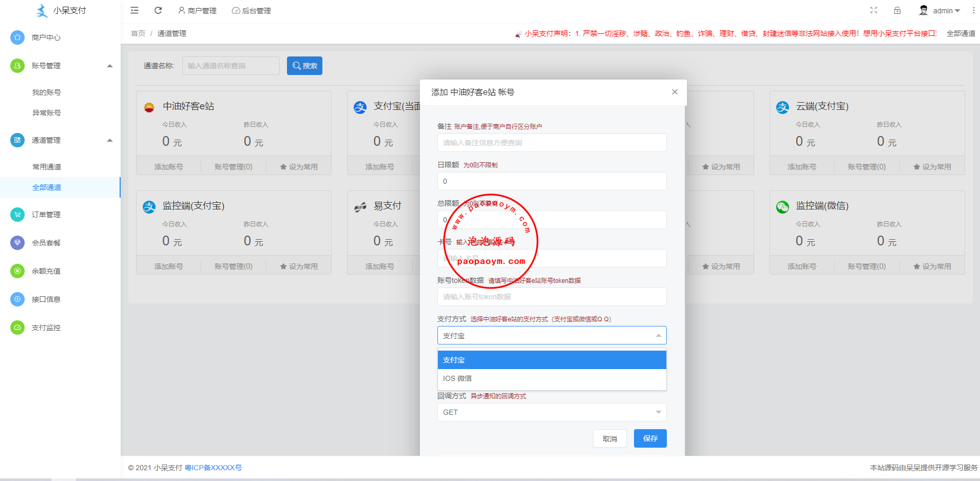Viewport: 980px width, 481px height.
Task: Click the refresh icon in top bar
Action: click(158, 10)
